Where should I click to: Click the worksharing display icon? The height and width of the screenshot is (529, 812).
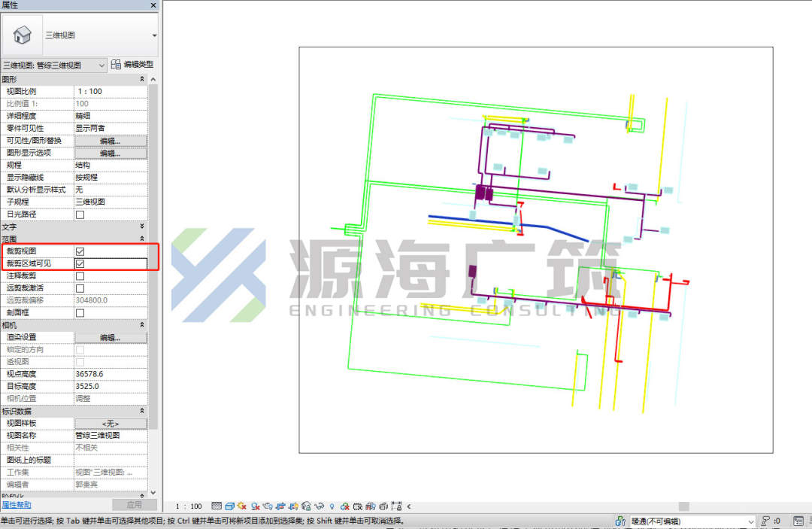[x=344, y=506]
